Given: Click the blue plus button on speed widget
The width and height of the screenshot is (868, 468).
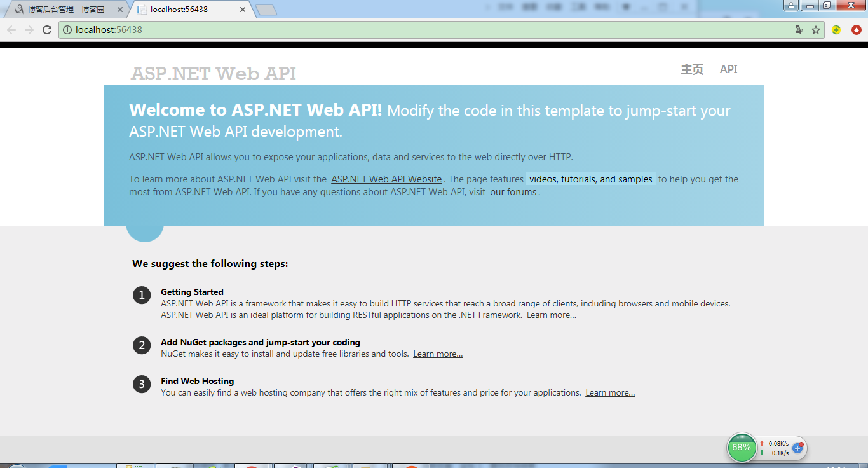Looking at the screenshot, I should point(797,448).
